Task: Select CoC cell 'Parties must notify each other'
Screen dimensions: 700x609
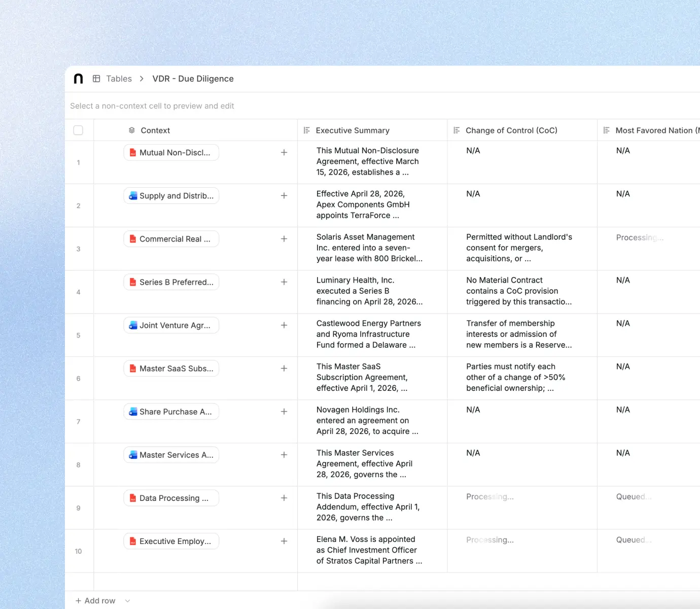Action: click(x=522, y=378)
